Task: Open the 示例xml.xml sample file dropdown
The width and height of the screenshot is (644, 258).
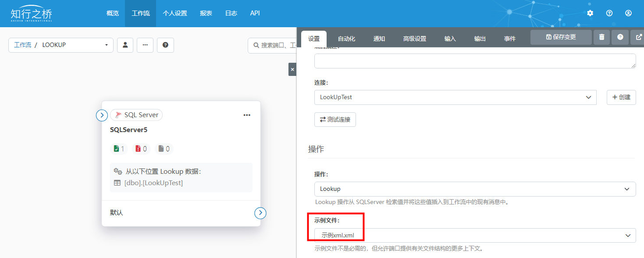Action: click(475, 235)
